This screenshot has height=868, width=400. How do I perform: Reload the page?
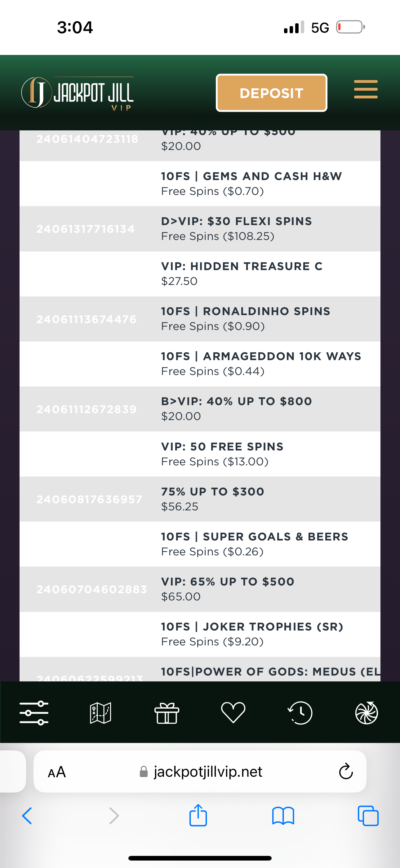pos(345,771)
